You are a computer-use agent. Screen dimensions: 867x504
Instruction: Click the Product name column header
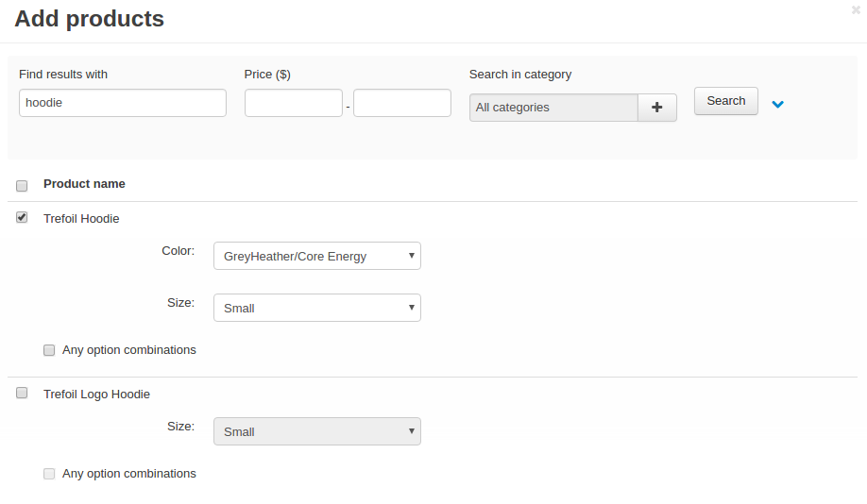[x=84, y=184]
